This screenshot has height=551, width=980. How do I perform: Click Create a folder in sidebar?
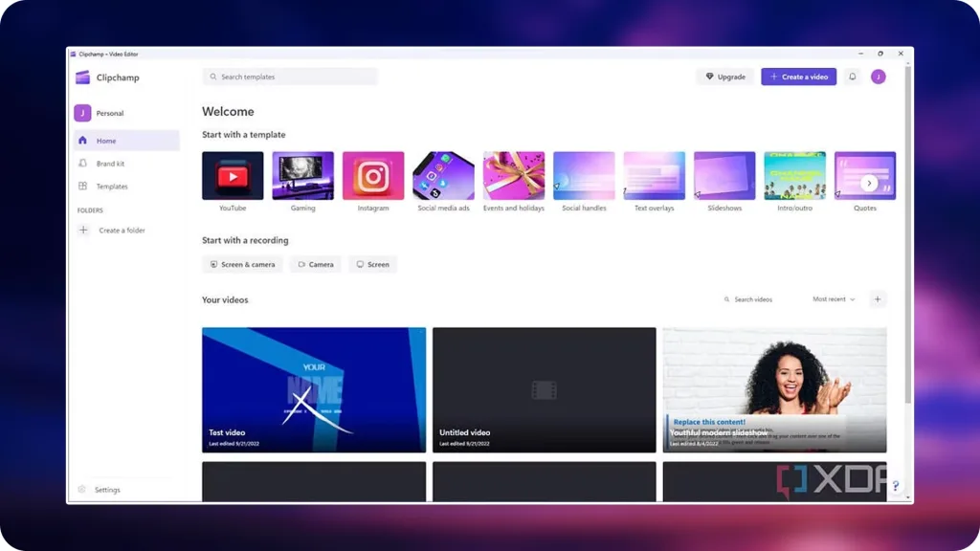(122, 231)
